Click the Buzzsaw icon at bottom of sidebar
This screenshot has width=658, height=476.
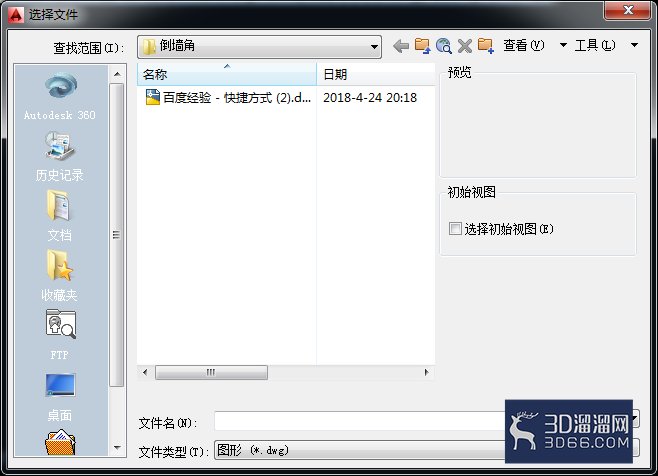coord(60,442)
